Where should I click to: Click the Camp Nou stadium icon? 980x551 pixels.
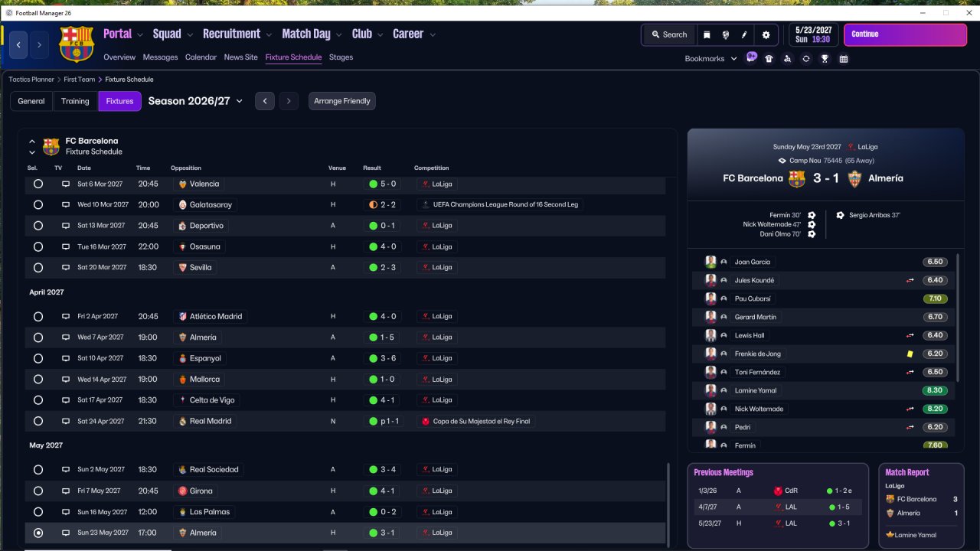pos(782,161)
